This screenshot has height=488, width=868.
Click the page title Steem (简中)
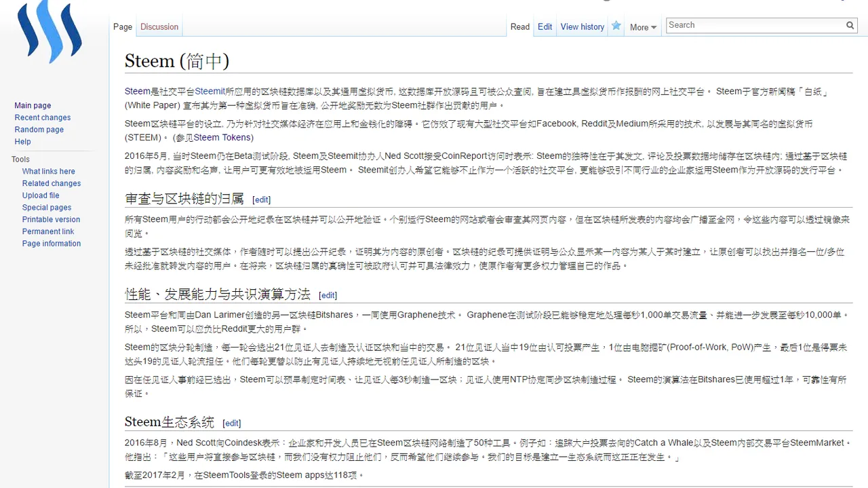tap(177, 61)
